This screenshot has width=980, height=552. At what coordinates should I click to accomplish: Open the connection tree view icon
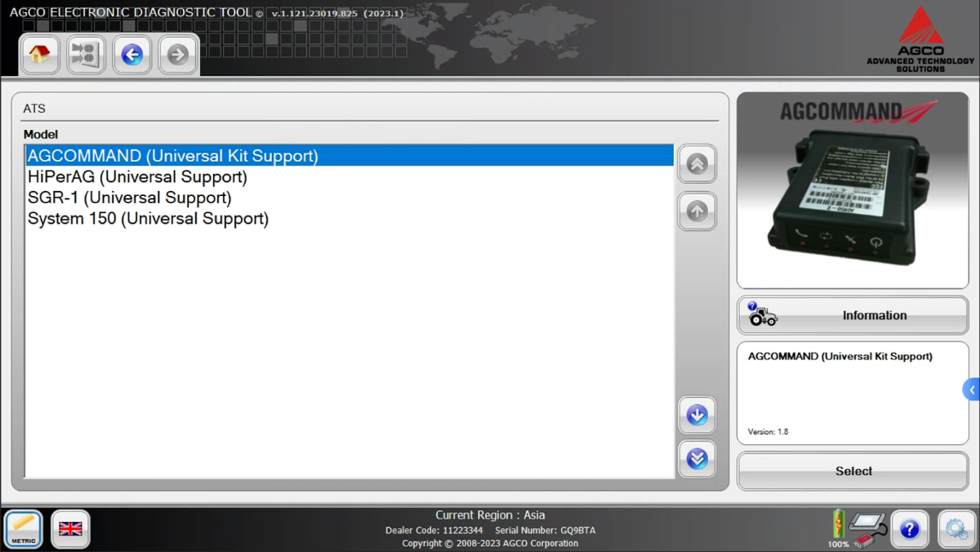pos(86,55)
